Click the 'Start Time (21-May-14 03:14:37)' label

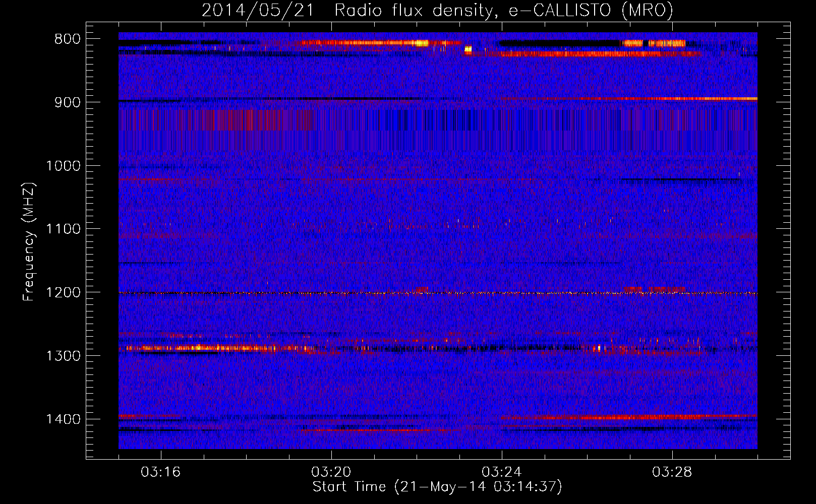[437, 487]
